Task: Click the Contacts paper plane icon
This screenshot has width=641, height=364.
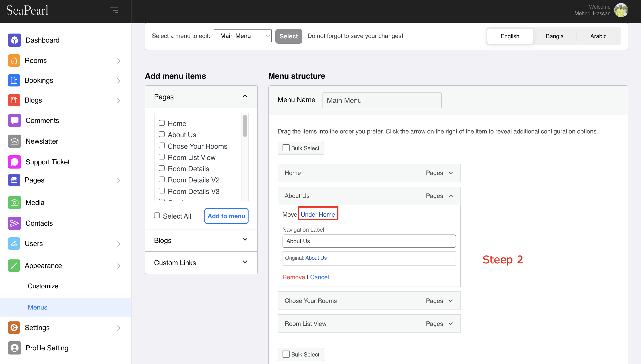Action: click(x=14, y=223)
